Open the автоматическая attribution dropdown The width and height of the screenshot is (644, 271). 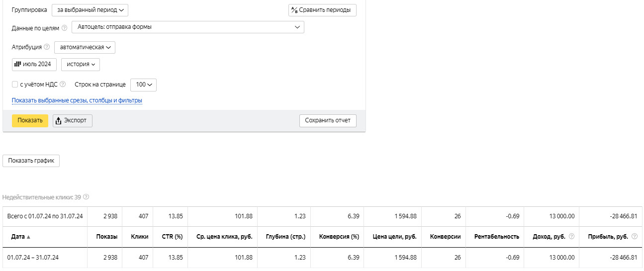point(85,47)
